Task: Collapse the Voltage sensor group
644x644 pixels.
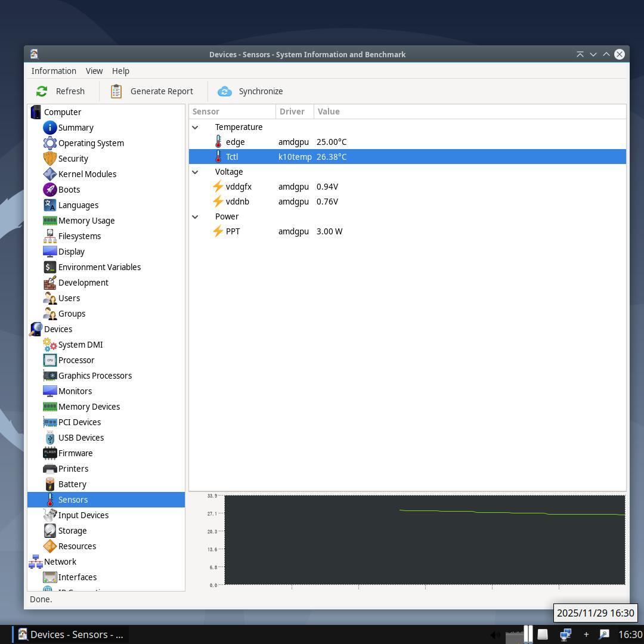Action: click(195, 172)
